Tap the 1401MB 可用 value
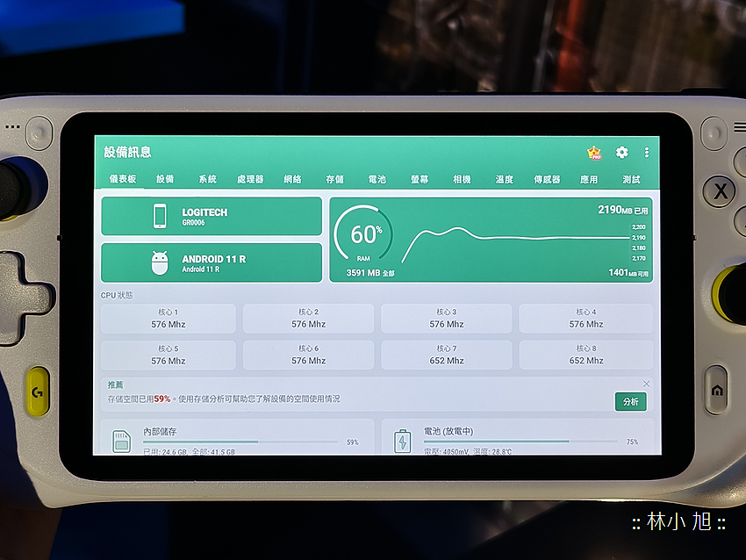Screen dimensions: 746x560 [x=628, y=273]
